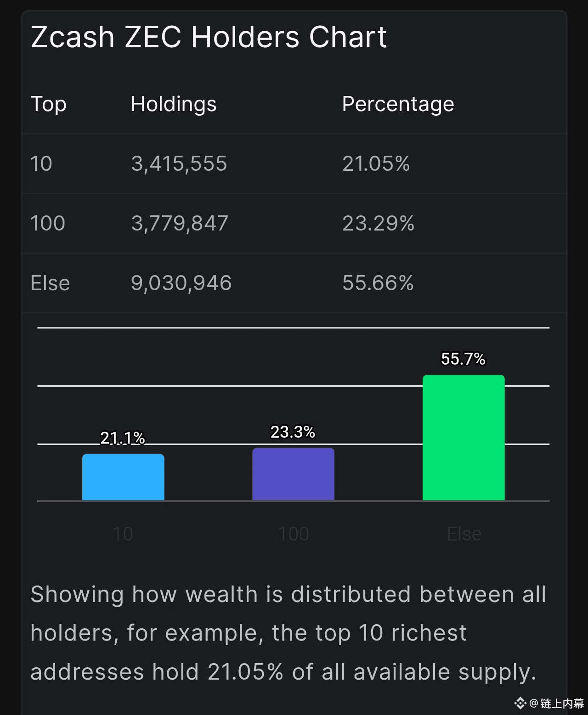Viewport: 588px width, 715px height.
Task: Sort by the Holdings column header
Action: click(x=174, y=104)
